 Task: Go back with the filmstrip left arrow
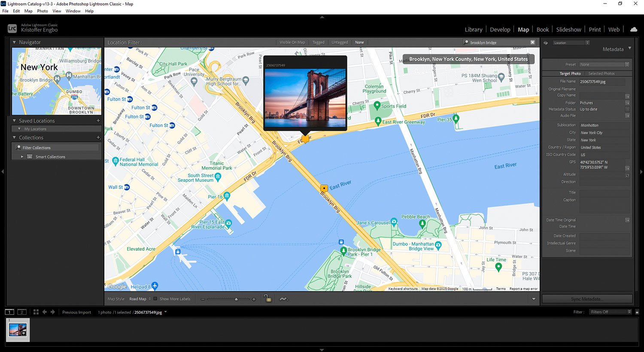45,312
